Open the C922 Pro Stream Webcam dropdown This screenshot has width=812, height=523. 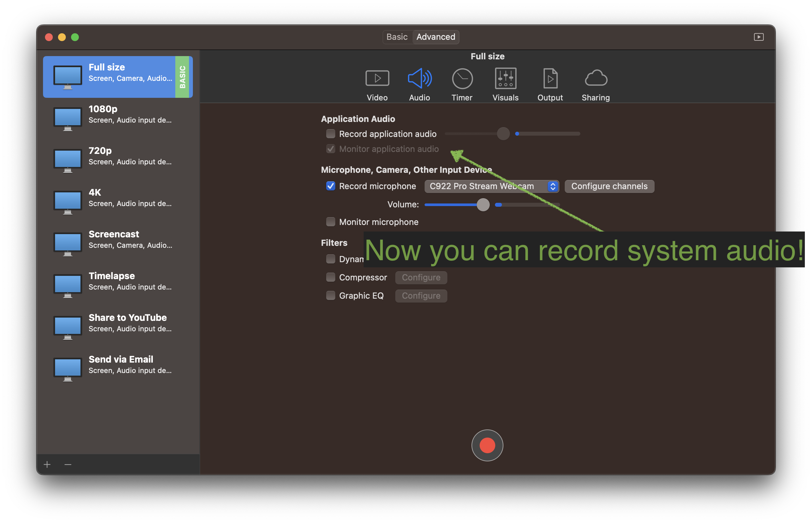coord(491,186)
